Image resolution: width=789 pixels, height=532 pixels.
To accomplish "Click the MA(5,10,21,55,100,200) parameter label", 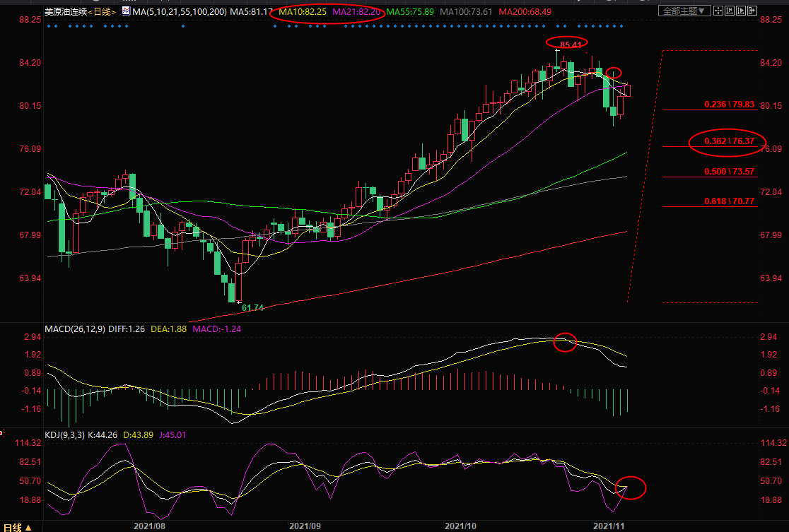I will [179, 12].
